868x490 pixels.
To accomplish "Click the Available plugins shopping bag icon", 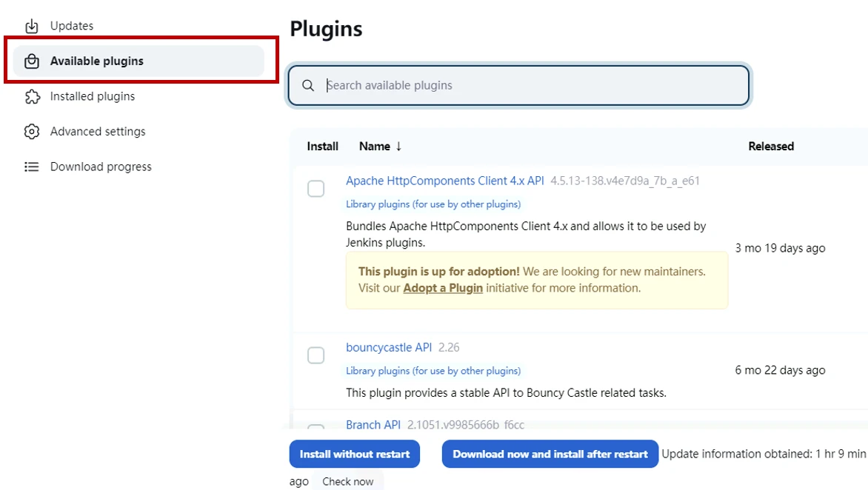I will (x=31, y=61).
